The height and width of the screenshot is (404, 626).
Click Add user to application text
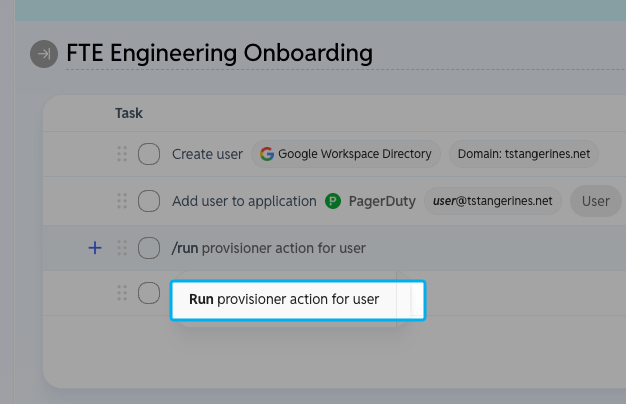tap(244, 201)
